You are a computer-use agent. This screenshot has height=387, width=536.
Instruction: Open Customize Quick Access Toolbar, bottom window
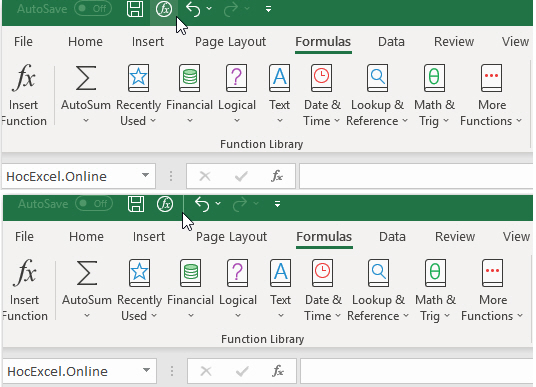pos(277,204)
